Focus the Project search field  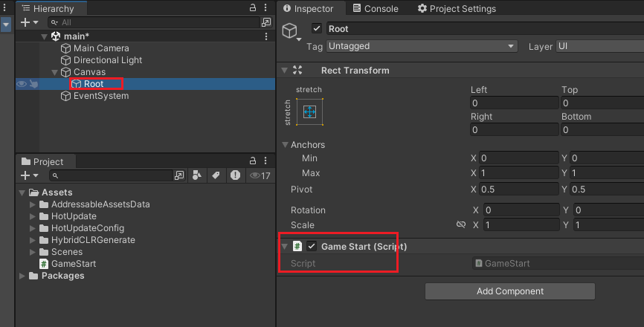[111, 175]
